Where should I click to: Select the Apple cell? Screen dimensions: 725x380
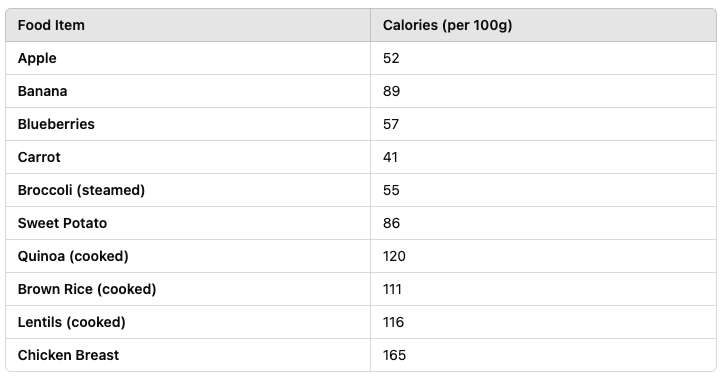click(188, 58)
